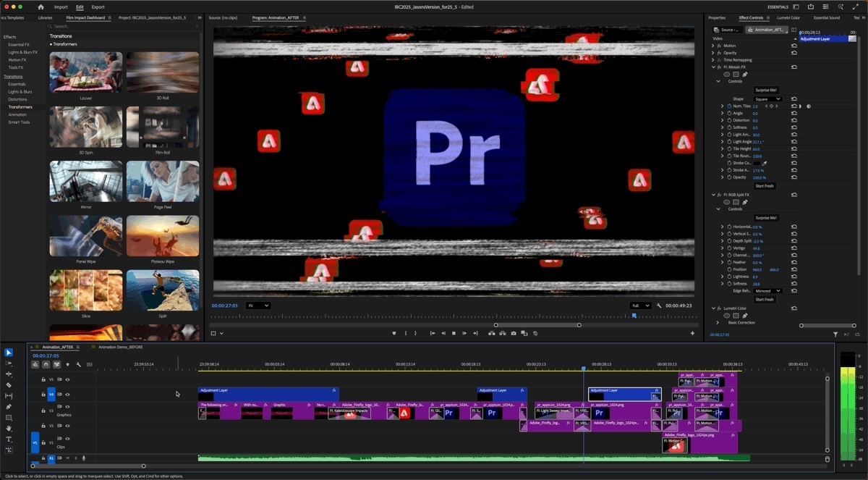The height and width of the screenshot is (480, 868).
Task: Click Start Fresh under RGB Split FX
Action: coord(765,299)
